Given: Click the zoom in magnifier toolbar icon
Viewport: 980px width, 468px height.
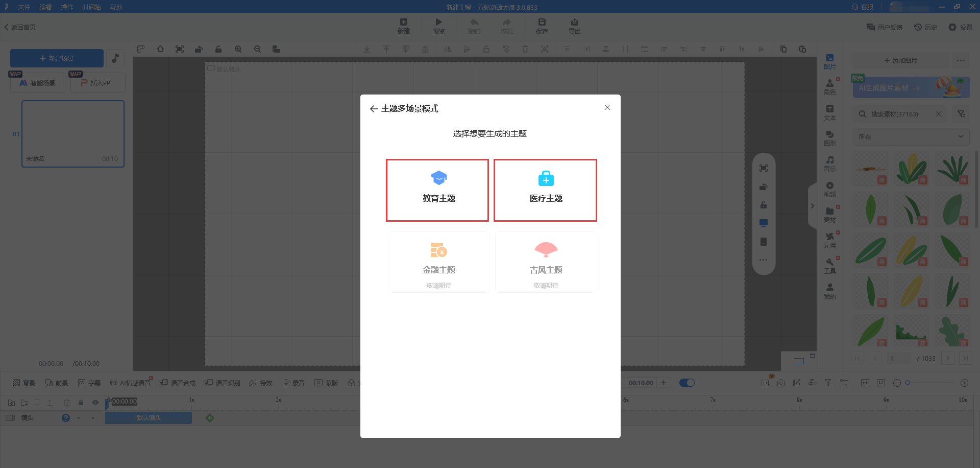Looking at the screenshot, I should [x=238, y=49].
